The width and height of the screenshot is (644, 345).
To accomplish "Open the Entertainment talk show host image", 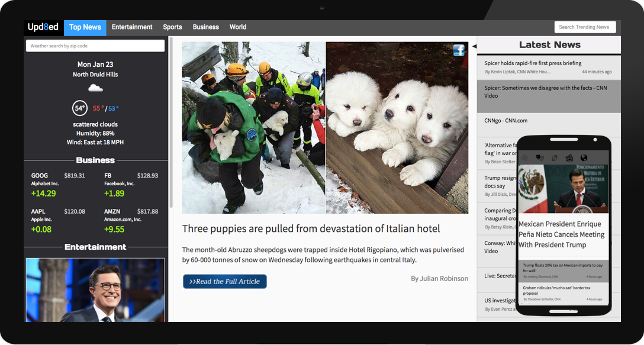I will click(x=95, y=290).
